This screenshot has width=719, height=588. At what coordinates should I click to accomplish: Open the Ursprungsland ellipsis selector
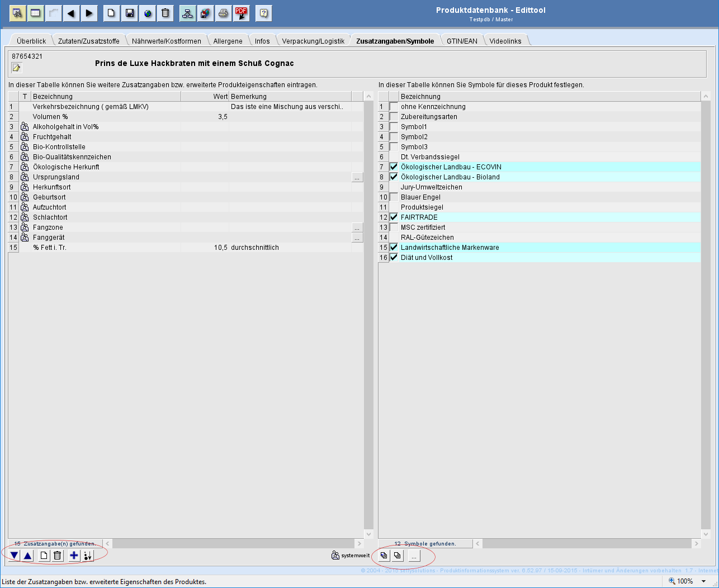tap(357, 177)
